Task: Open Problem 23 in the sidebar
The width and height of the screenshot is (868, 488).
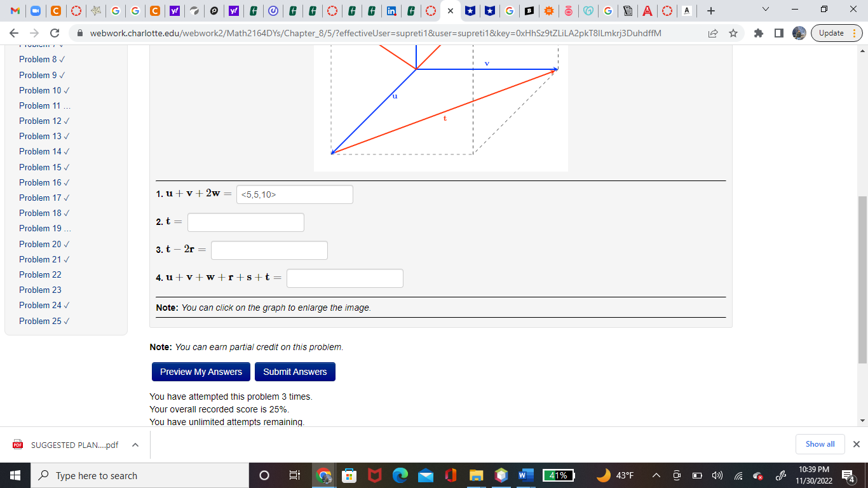Action: click(x=40, y=290)
